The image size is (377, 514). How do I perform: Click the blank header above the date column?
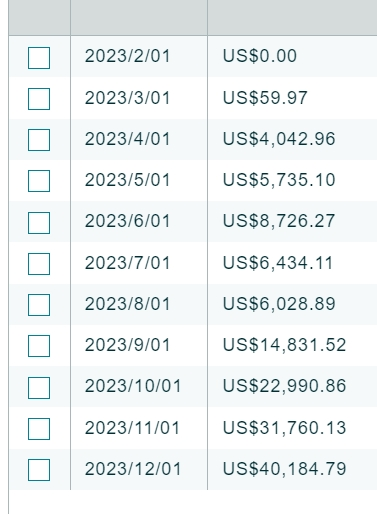139,17
